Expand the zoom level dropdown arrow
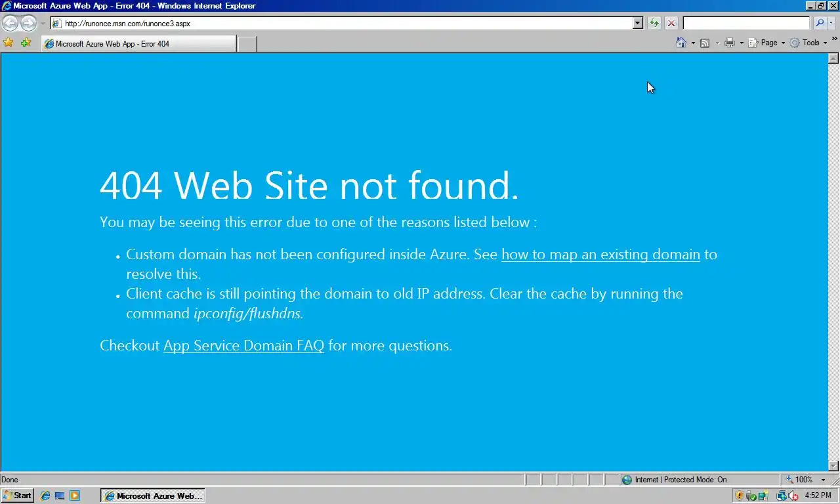The width and height of the screenshot is (840, 504). (824, 480)
